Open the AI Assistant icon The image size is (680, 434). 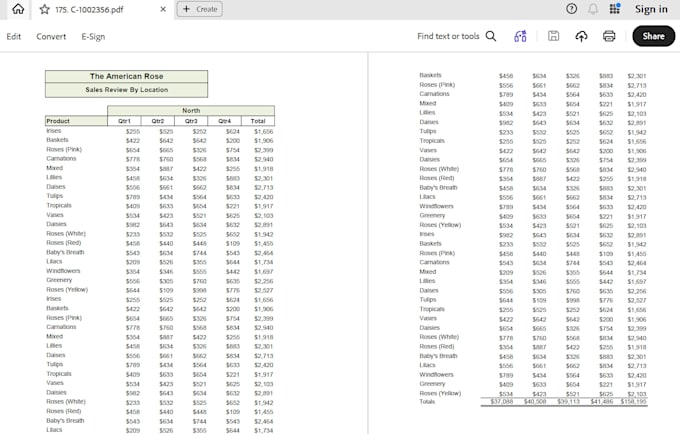[520, 36]
